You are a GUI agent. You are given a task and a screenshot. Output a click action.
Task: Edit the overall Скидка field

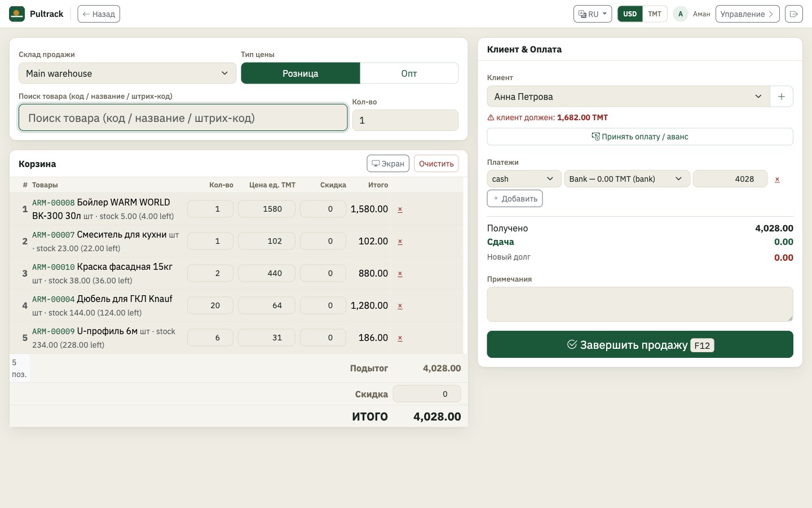tap(427, 394)
